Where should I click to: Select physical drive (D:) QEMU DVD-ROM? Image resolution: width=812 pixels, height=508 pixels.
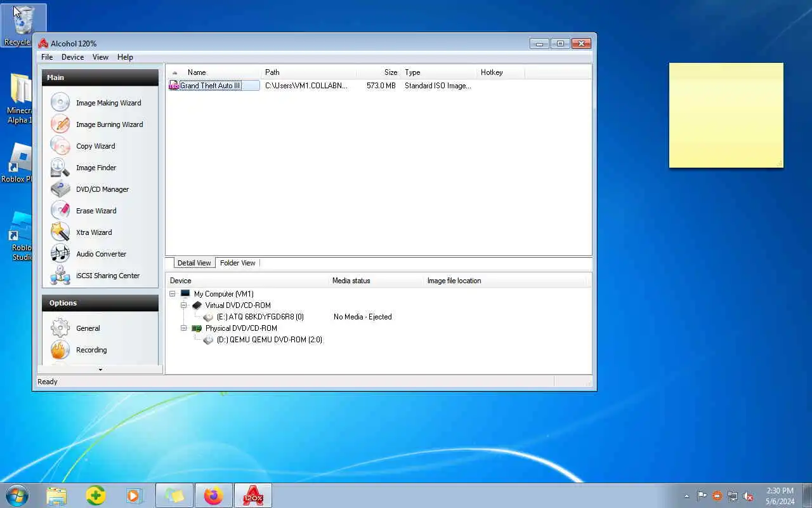click(270, 340)
